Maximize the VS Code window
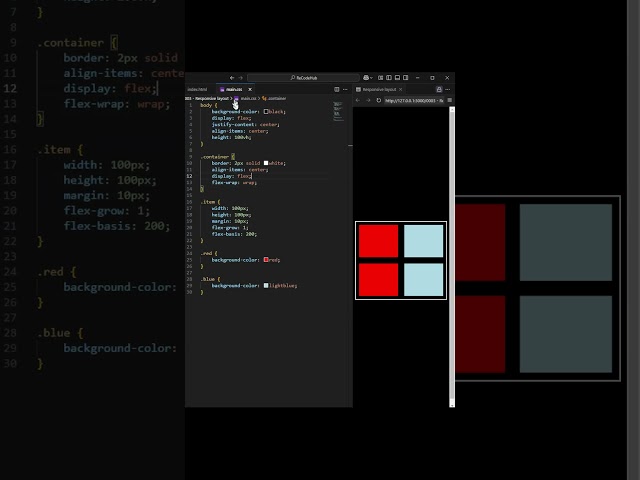 (x=432, y=78)
